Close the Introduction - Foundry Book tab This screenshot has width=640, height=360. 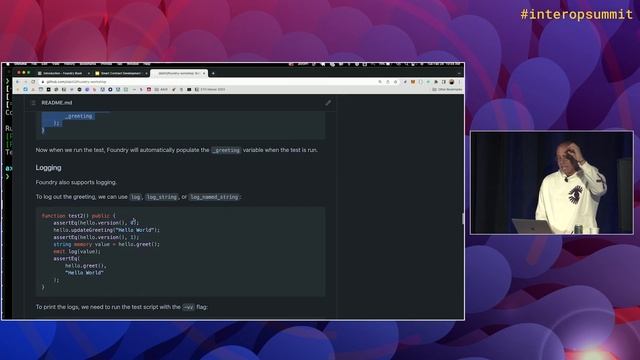(89, 73)
